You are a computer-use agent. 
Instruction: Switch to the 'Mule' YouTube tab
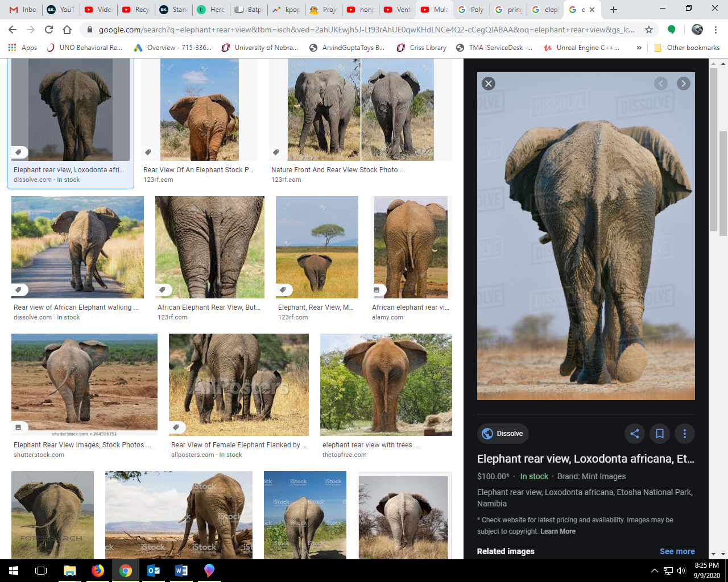tap(435, 10)
